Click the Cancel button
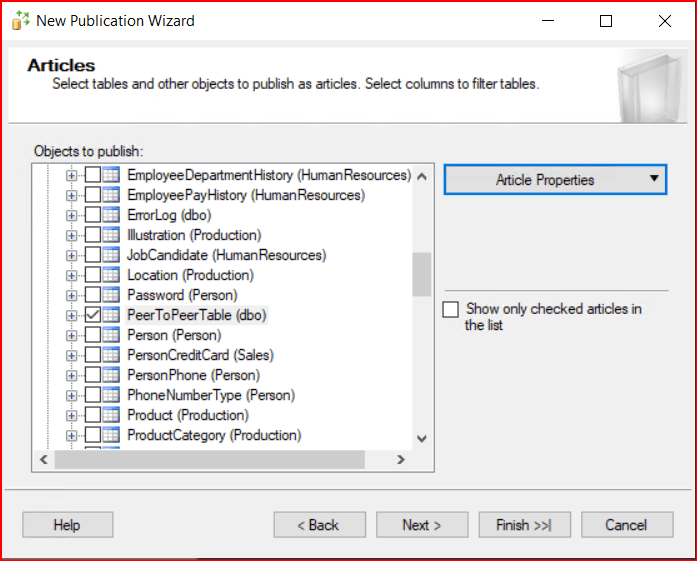 (626, 525)
